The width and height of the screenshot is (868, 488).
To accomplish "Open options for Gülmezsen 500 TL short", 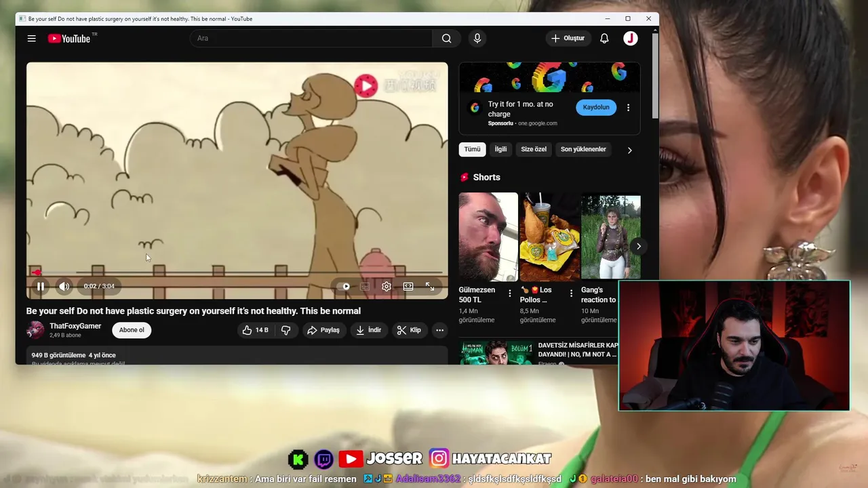I will 510,293.
